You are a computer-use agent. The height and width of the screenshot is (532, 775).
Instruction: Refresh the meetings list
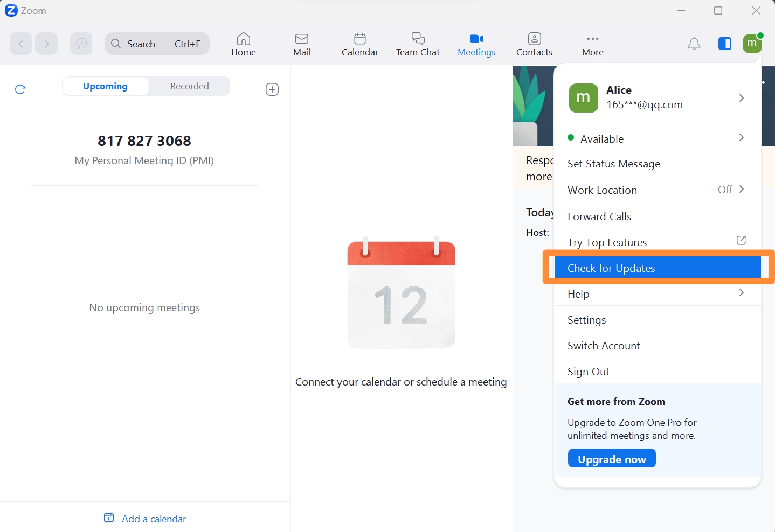coord(20,89)
